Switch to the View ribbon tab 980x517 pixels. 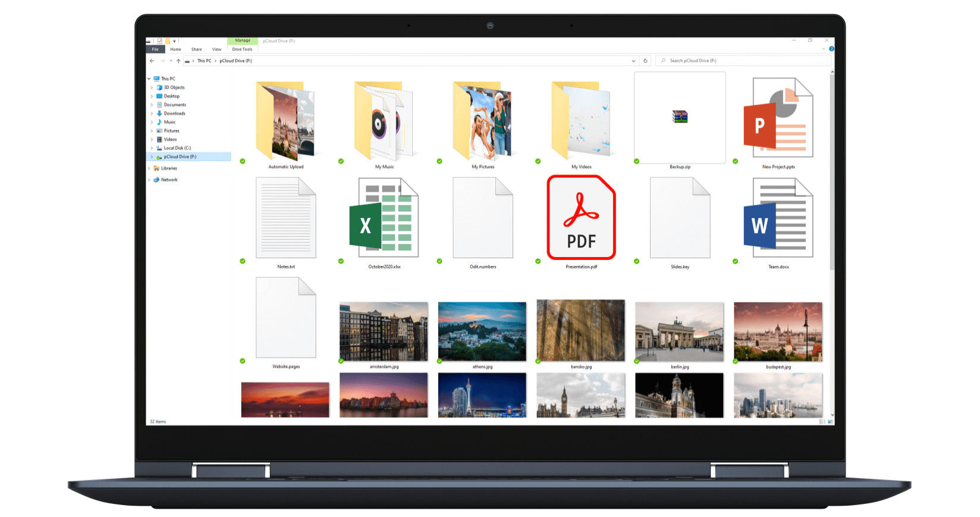(x=216, y=49)
